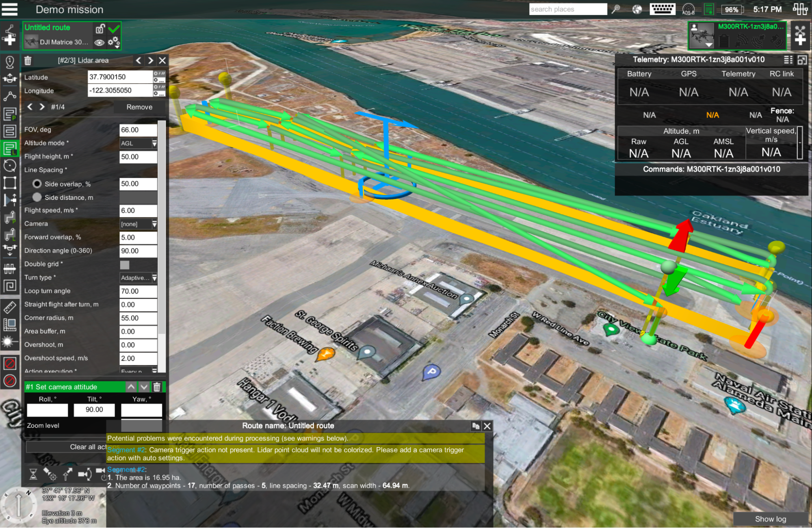Select the Search pattern comb tool
The height and width of the screenshot is (528, 812).
[10, 268]
